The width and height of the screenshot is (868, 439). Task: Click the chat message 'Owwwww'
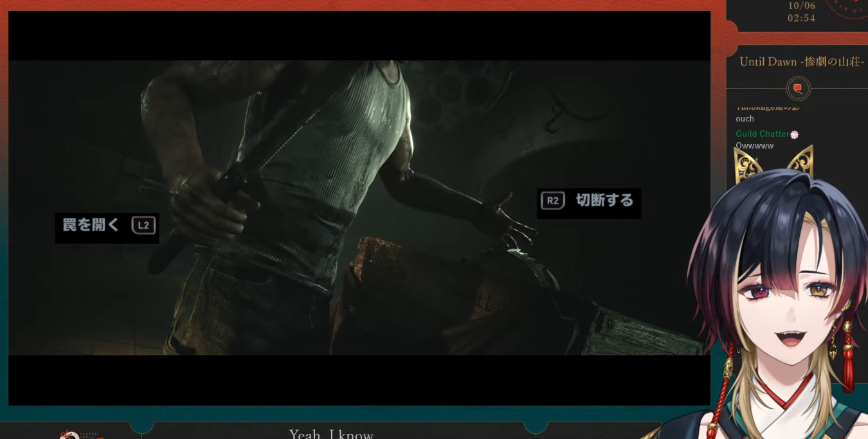tap(754, 146)
